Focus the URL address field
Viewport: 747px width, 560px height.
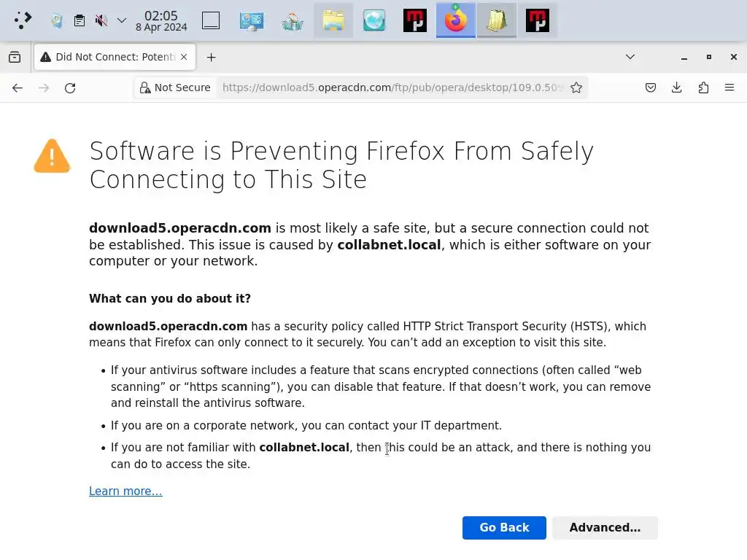pos(392,87)
